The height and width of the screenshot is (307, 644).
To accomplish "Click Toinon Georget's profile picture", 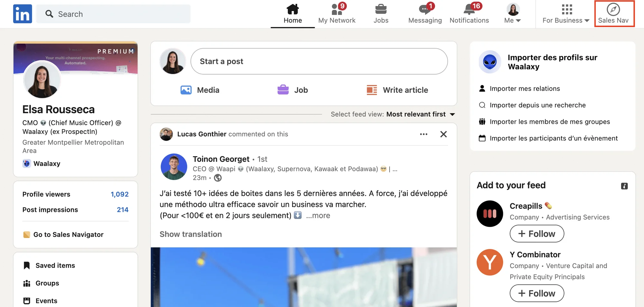I will [174, 167].
